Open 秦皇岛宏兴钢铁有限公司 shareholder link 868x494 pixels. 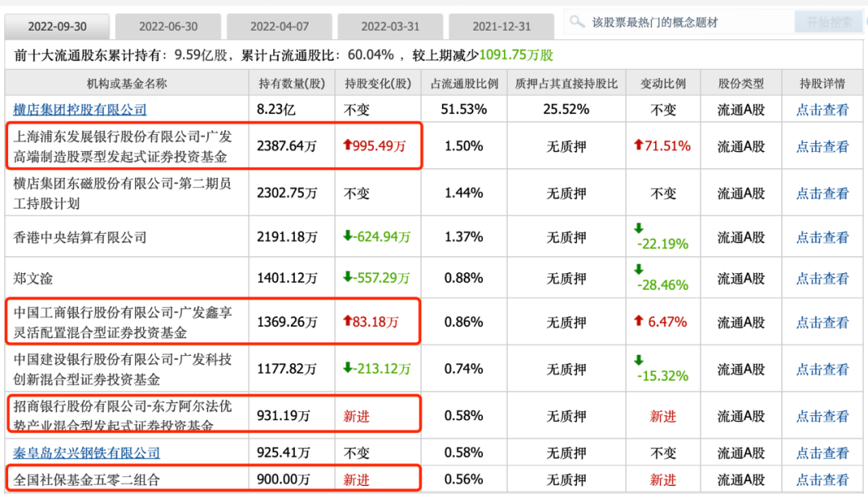pos(86,453)
